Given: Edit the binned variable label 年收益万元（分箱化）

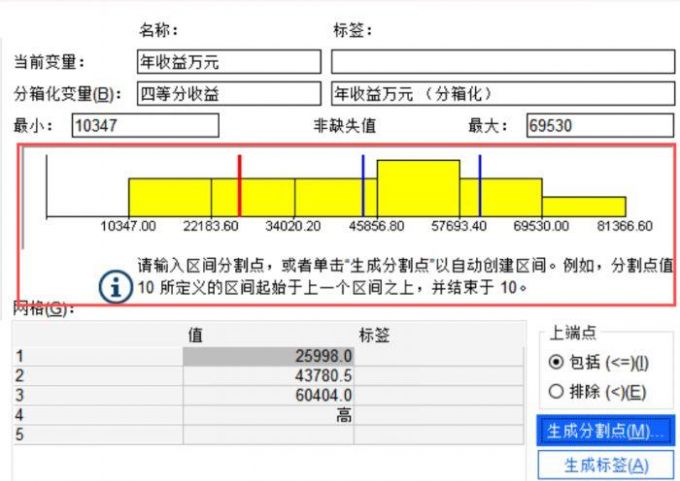Looking at the screenshot, I should pos(503,94).
